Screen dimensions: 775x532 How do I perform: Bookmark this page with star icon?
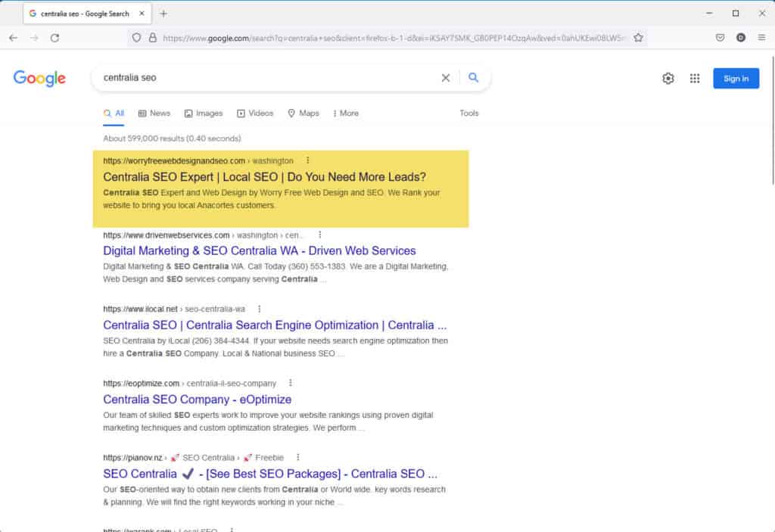pos(638,38)
